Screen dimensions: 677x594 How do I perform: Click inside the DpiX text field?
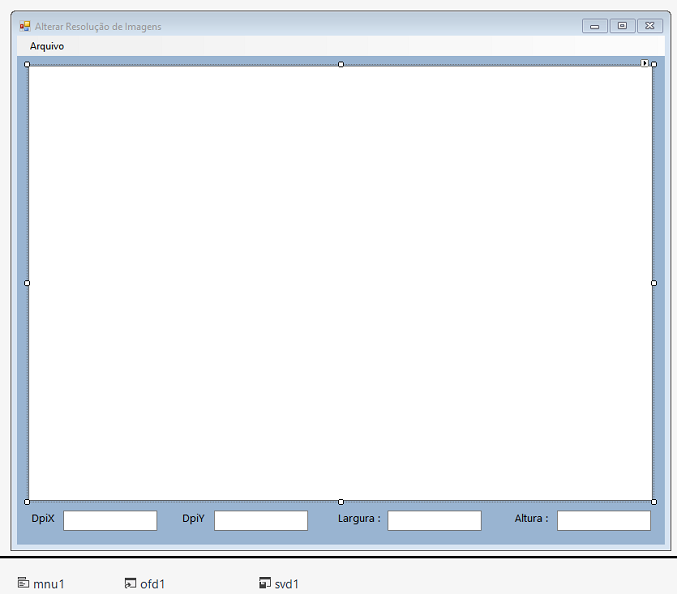[110, 520]
